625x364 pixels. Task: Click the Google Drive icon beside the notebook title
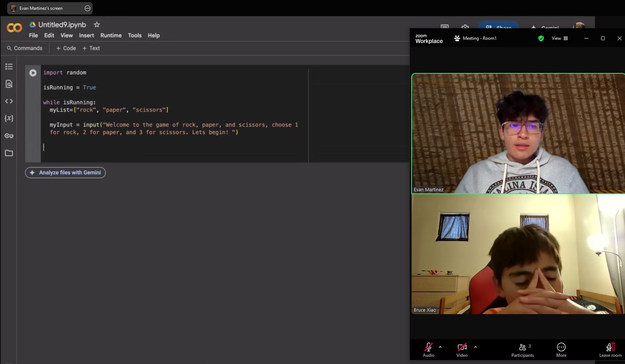tap(33, 25)
